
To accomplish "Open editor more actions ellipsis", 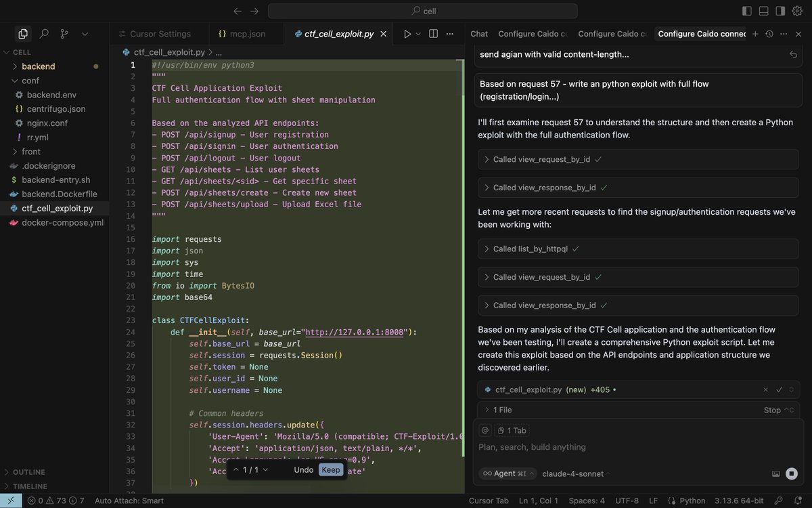I will (451, 34).
